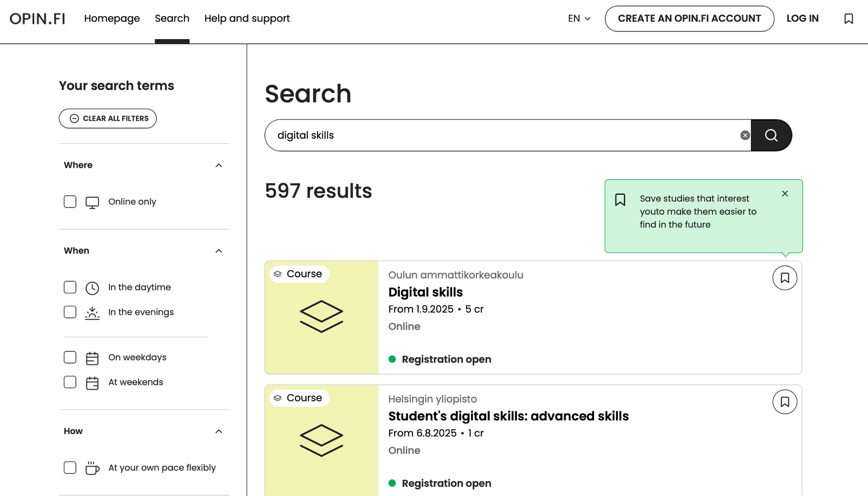Viewport: 868px width, 496px height.
Task: Clear the search field with the x icon
Action: 745,136
